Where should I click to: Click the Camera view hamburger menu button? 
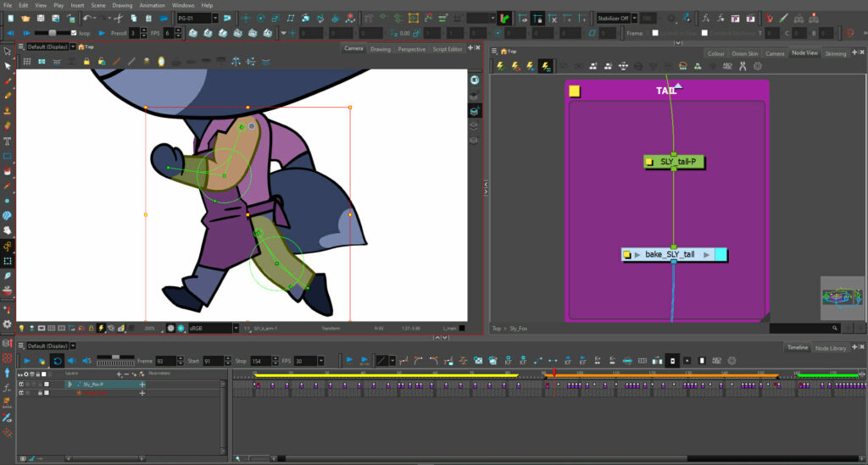tap(21, 47)
